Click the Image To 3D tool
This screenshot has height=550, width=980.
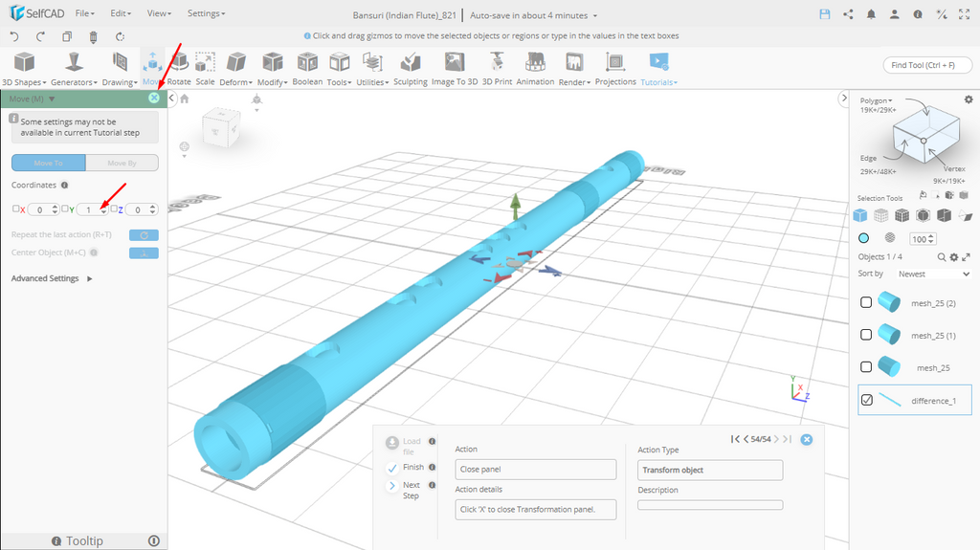tap(454, 68)
